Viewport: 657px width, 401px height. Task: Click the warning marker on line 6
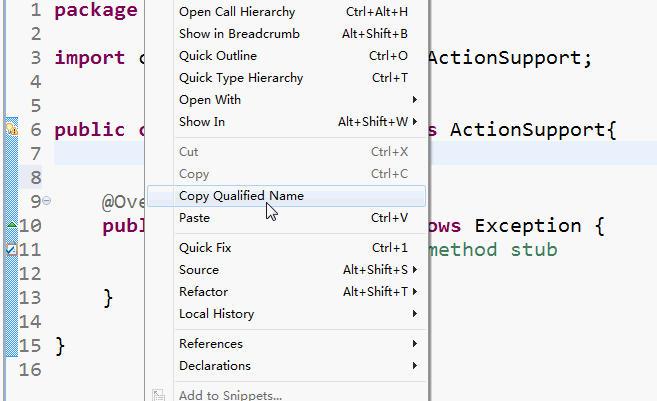(11, 130)
